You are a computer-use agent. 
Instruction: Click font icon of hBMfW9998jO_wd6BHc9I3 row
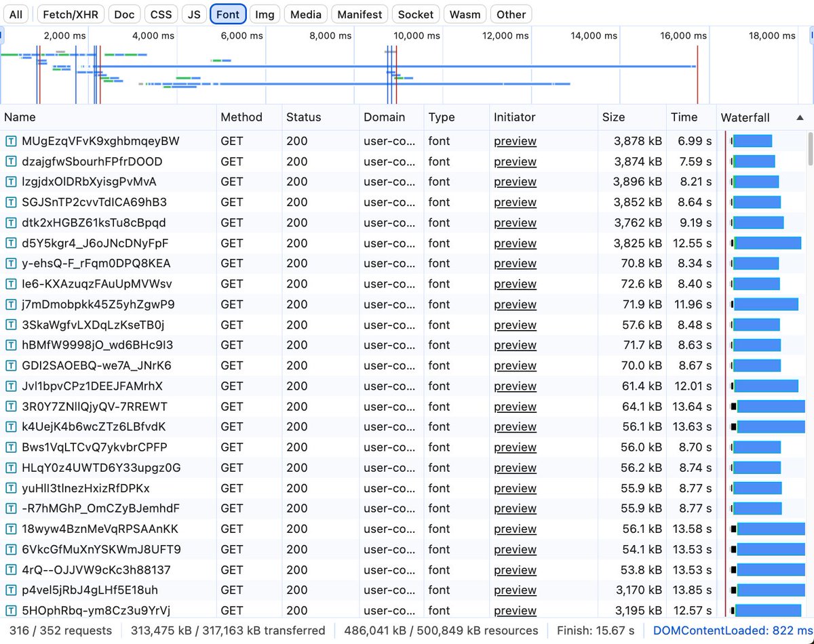pyautogui.click(x=11, y=345)
